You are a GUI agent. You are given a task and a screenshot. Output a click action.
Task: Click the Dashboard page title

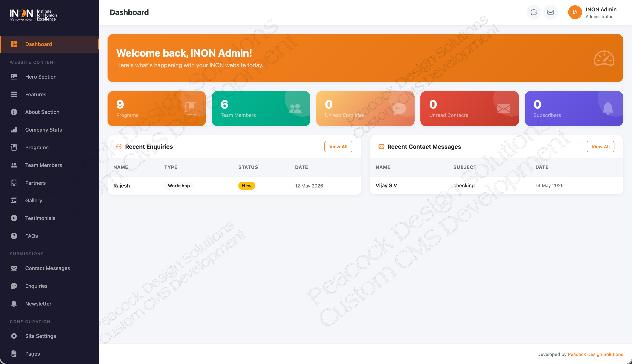[129, 12]
